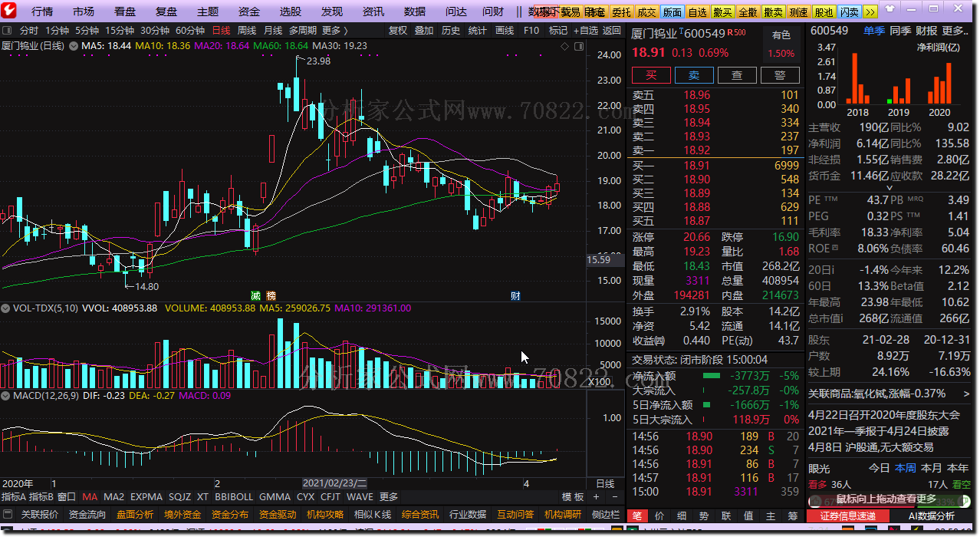This screenshot has height=537, width=980.
Task: Select the 日线 period
Action: 221,31
